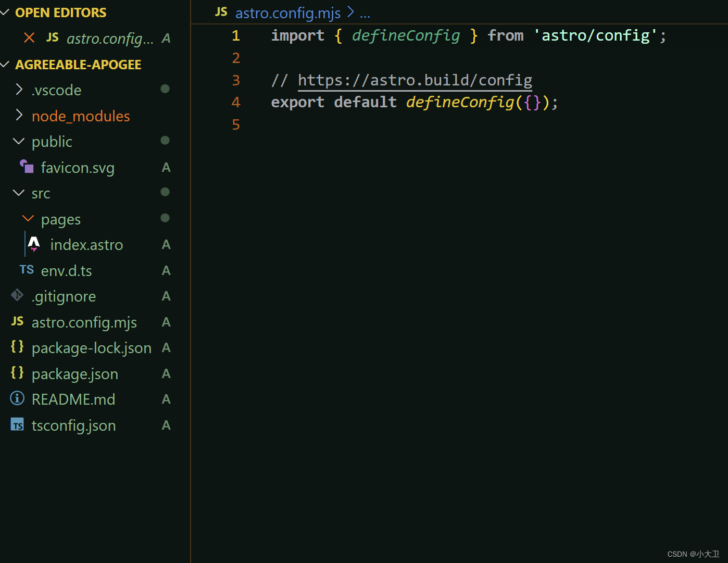Click the Astro logo icon beside index.astro
This screenshot has width=728, height=563.
34,244
